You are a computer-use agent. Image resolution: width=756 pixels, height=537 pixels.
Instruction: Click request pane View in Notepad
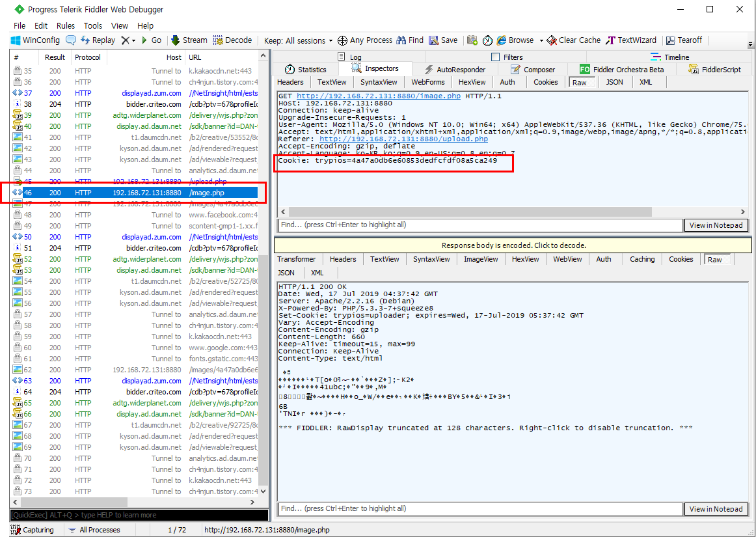(716, 225)
